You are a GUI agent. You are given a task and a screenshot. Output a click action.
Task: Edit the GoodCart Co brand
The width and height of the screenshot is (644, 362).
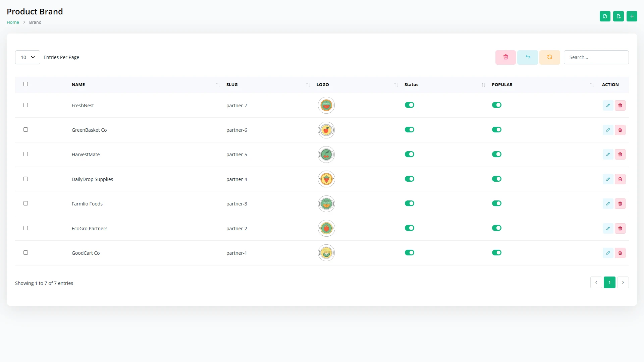click(x=608, y=253)
